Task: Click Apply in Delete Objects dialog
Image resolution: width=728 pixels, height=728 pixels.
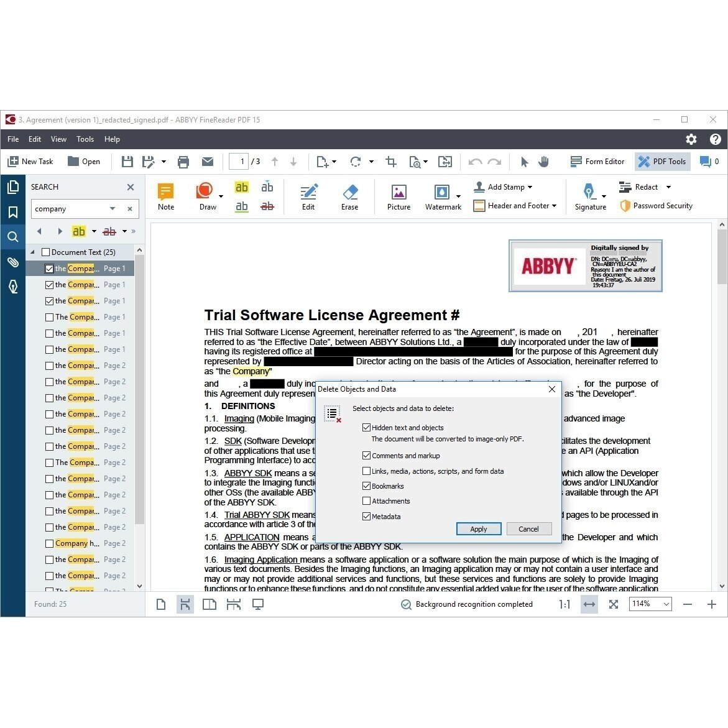Action: [479, 529]
